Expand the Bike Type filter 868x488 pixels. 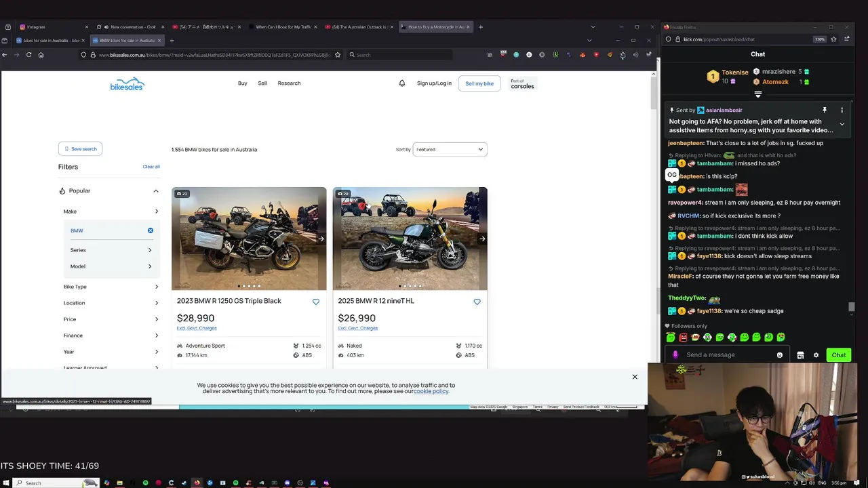point(111,287)
